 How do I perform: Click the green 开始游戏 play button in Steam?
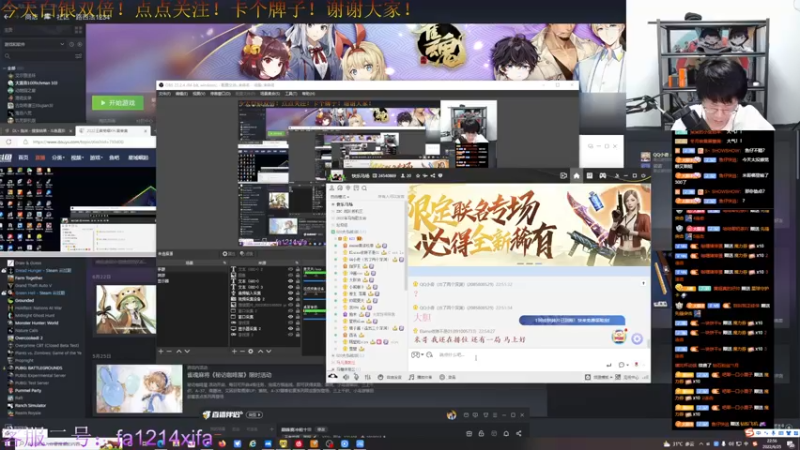117,103
